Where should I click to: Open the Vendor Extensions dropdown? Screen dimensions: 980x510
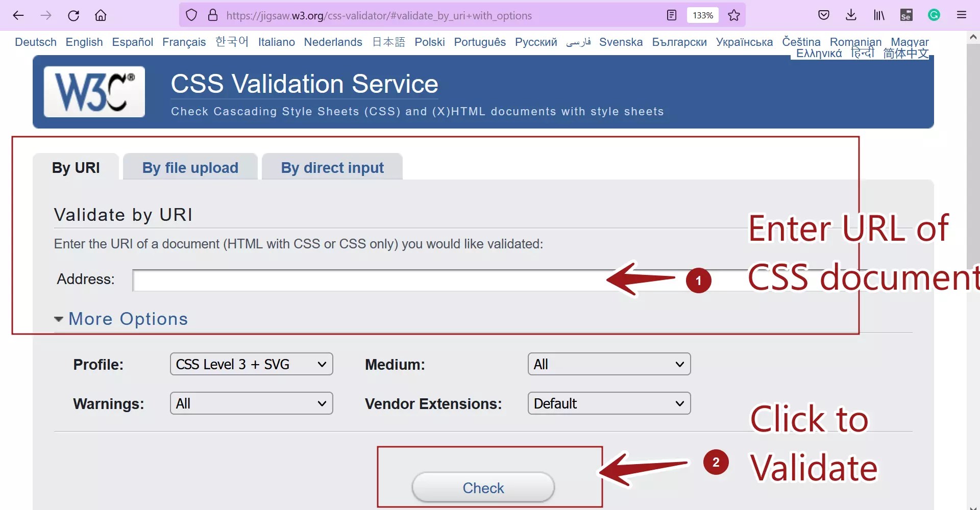click(x=609, y=403)
